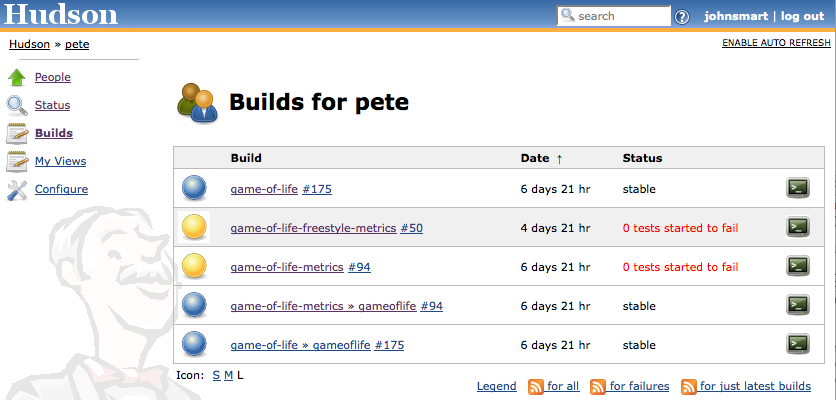836x400 pixels.
Task: Sort table by Status column header
Action: point(642,158)
